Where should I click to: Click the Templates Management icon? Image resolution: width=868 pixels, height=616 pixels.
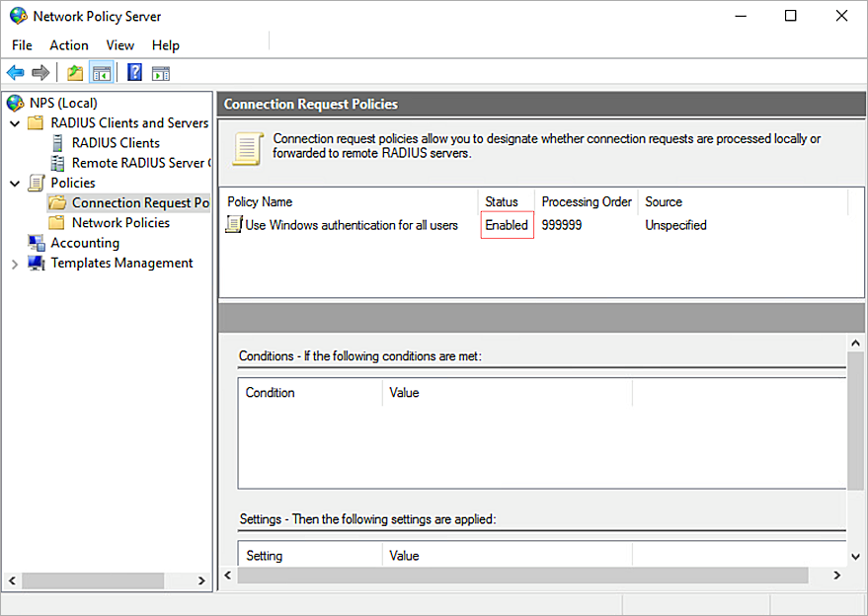pos(37,263)
